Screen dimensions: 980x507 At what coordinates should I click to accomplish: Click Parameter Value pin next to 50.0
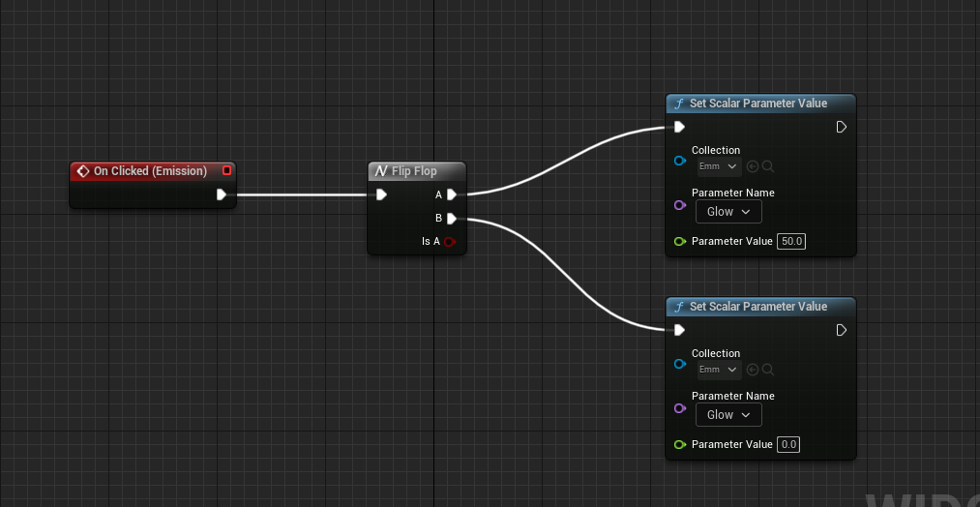tap(680, 241)
